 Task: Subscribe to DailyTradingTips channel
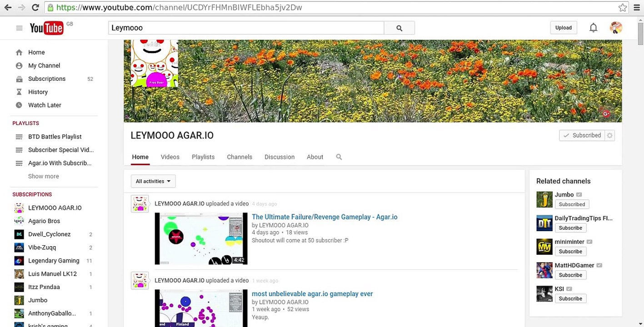click(x=570, y=228)
